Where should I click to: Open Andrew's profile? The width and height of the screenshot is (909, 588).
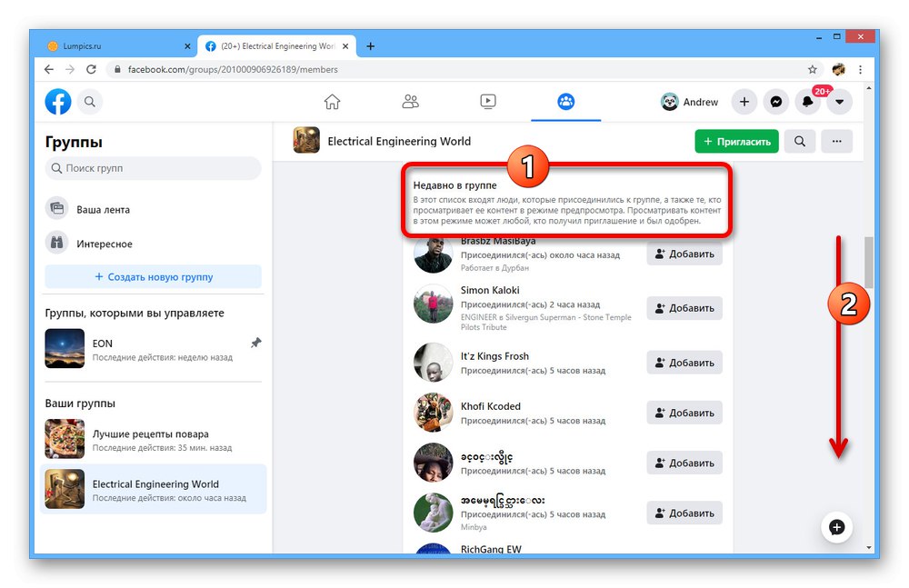pos(689,102)
